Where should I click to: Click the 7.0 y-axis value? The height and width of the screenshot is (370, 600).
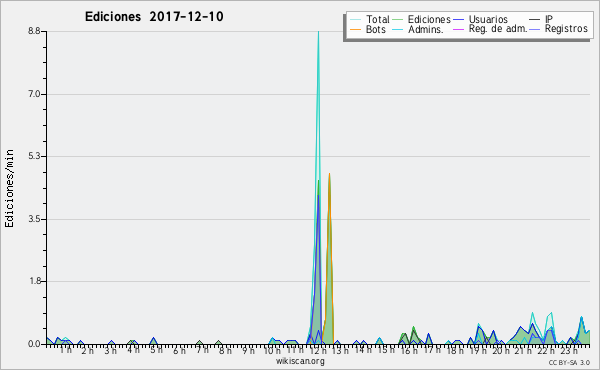tap(34, 94)
